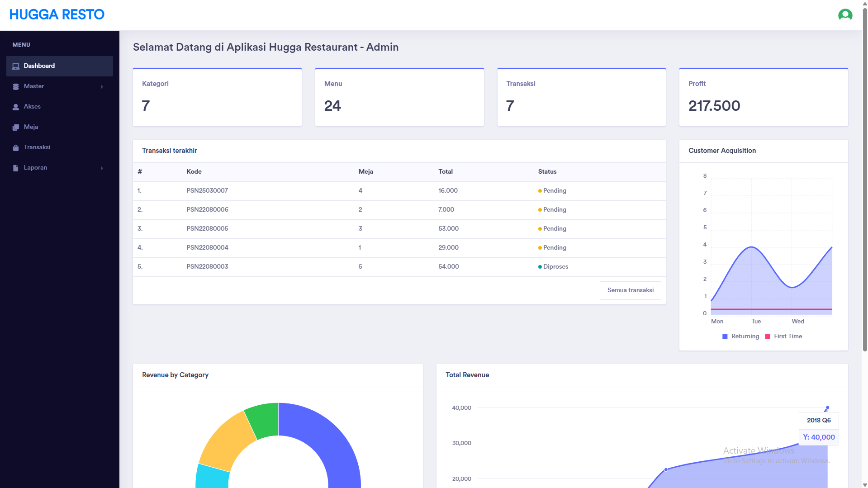Click the Master database icon
868x488 pixels.
pos(16,86)
